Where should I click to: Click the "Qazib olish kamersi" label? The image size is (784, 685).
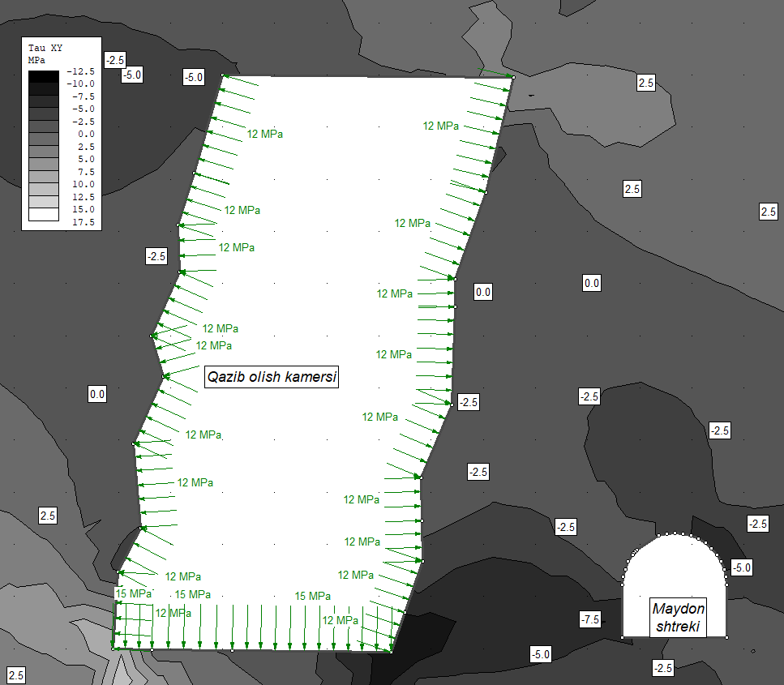(272, 376)
